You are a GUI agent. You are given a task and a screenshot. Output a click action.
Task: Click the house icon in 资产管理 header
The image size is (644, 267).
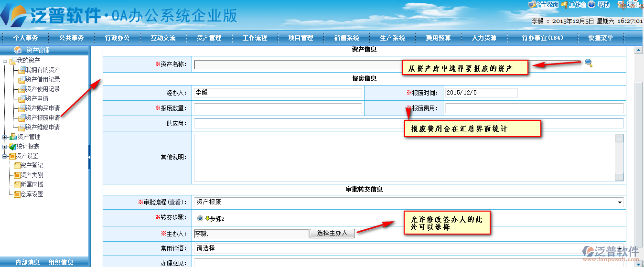[19, 50]
